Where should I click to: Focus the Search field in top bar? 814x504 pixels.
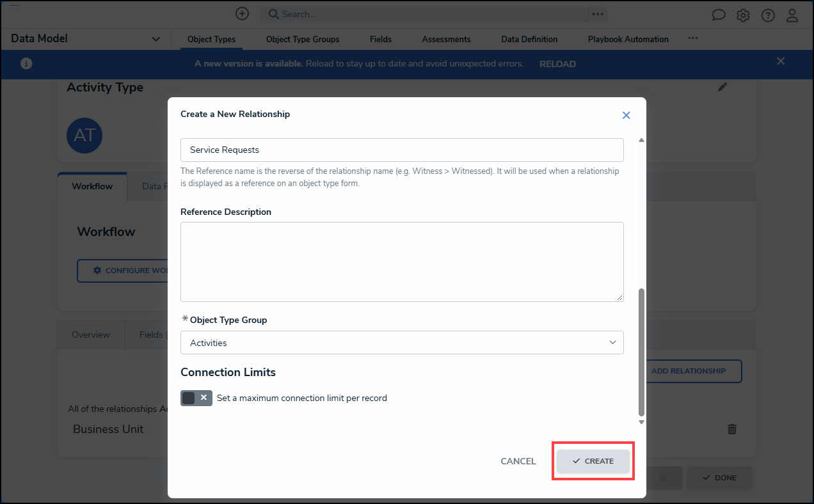(x=424, y=14)
